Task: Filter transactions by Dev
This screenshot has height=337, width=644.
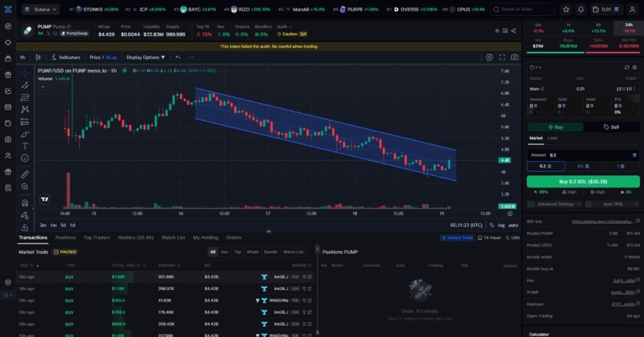Action: pyautogui.click(x=225, y=252)
